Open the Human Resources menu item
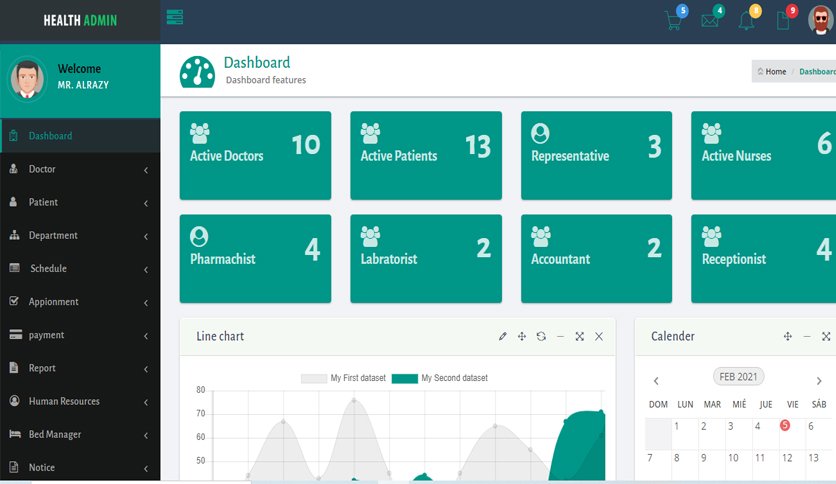The height and width of the screenshot is (484, 836). tap(80, 401)
